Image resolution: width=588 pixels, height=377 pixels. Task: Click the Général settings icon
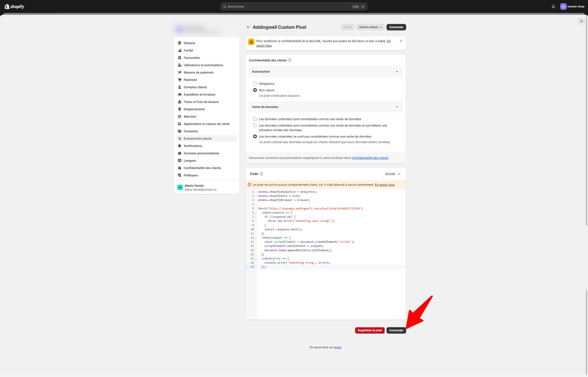(180, 43)
